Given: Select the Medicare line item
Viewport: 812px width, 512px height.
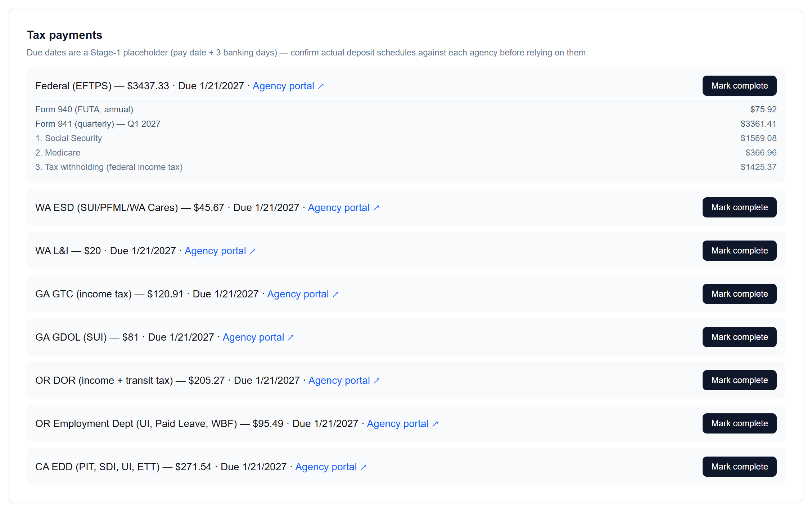Looking at the screenshot, I should tap(406, 153).
